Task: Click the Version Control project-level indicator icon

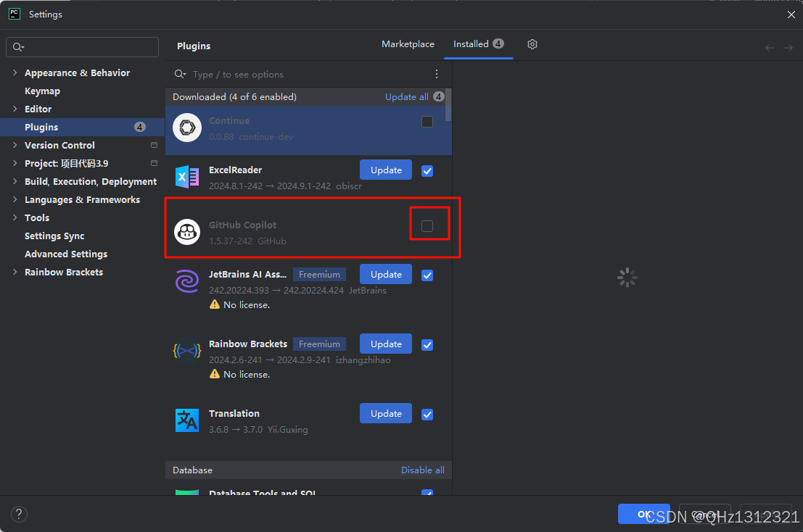Action: (x=154, y=145)
